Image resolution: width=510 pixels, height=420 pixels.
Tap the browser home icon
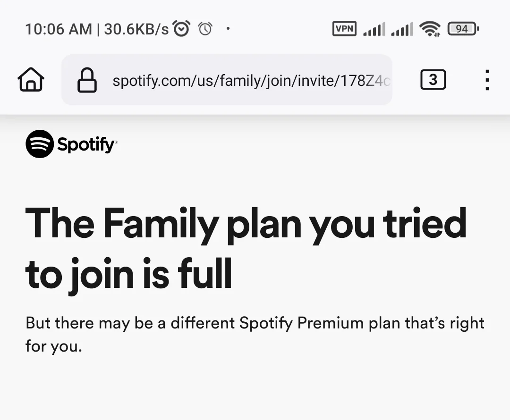(x=31, y=80)
